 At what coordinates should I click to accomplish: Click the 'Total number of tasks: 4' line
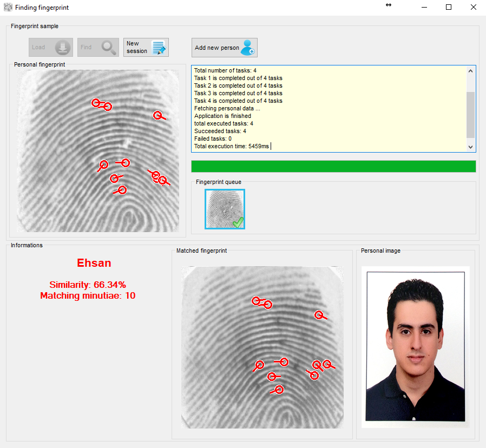coord(225,71)
